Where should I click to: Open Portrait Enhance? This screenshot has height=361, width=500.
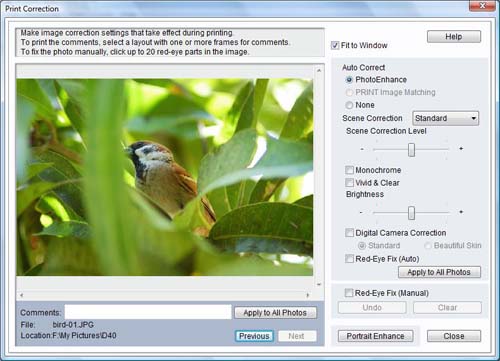pos(375,336)
